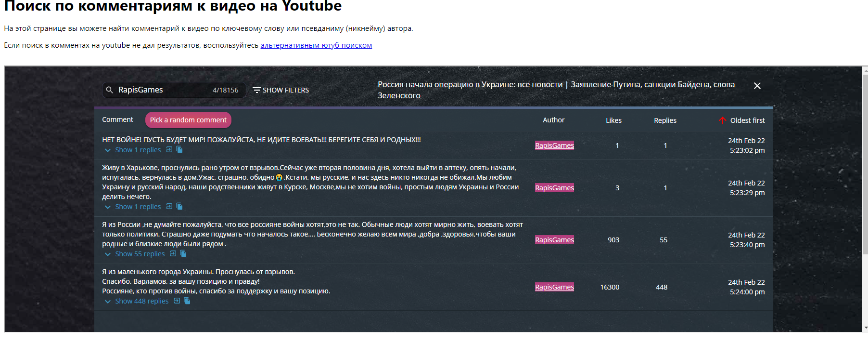Screen dimensions: 868x343
Task: Open link icon beside Show 55 replies
Action: (x=173, y=254)
